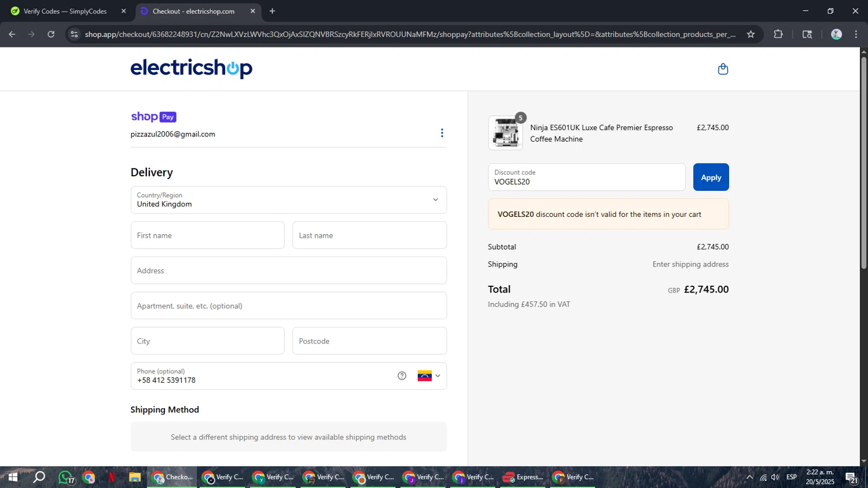Open the Shop Pay account options menu
Viewport: 868px width, 488px height.
click(x=442, y=133)
